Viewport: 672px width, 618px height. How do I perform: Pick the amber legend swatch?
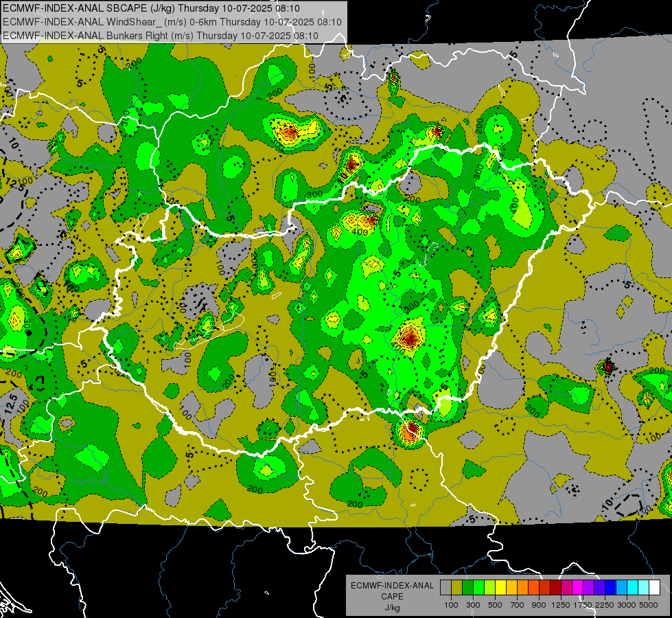pyautogui.click(x=511, y=588)
